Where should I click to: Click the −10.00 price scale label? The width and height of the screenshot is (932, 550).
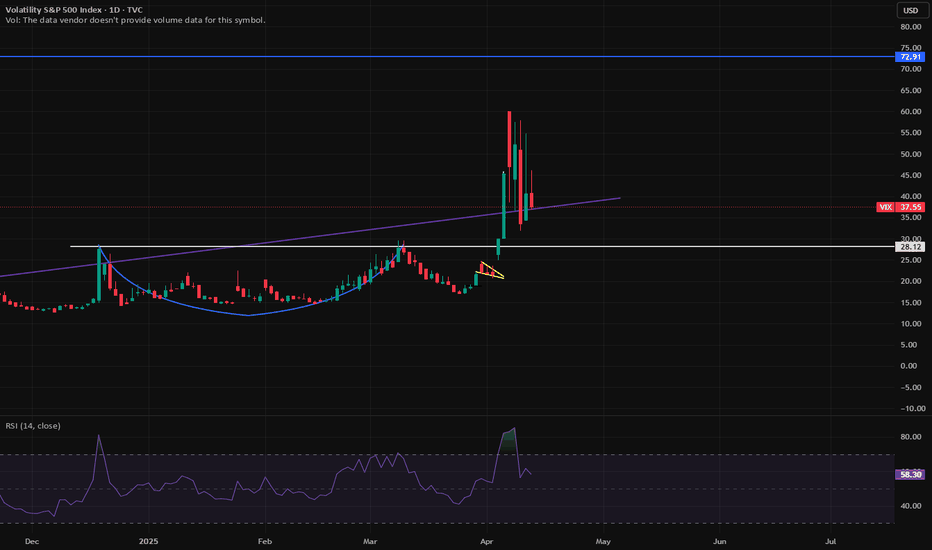[912, 408]
